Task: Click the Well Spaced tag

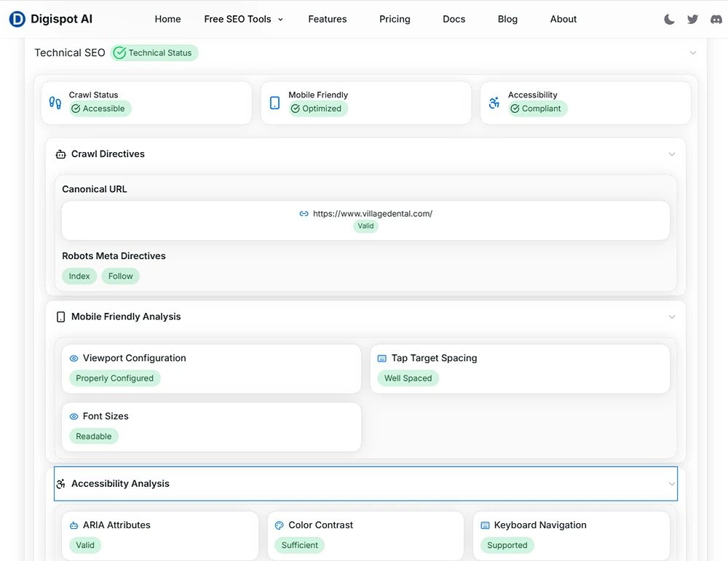Action: 408,378
